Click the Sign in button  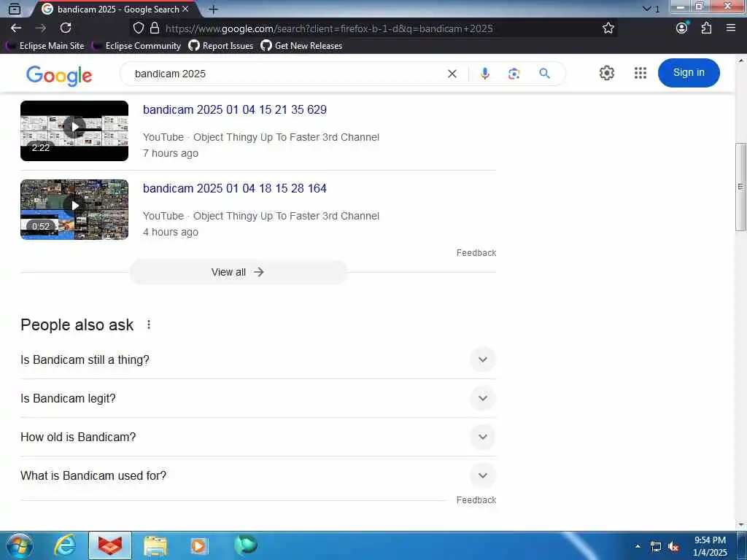[x=689, y=73]
